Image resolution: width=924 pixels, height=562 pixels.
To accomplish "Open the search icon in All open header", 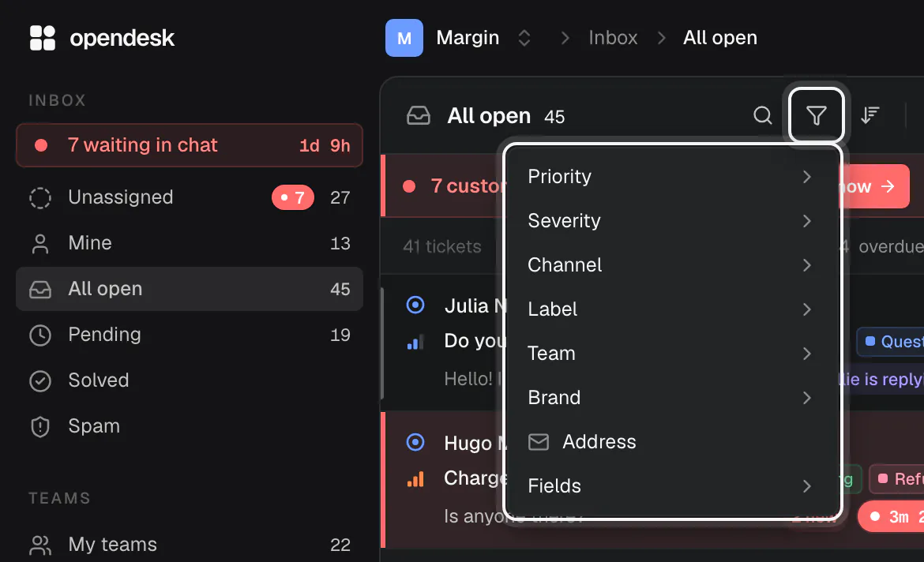I will [763, 115].
